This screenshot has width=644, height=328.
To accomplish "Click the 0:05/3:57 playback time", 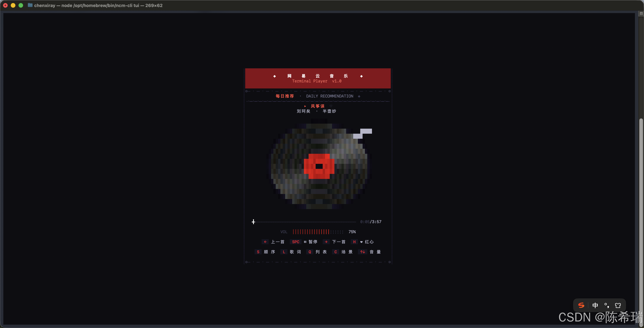I will click(371, 222).
